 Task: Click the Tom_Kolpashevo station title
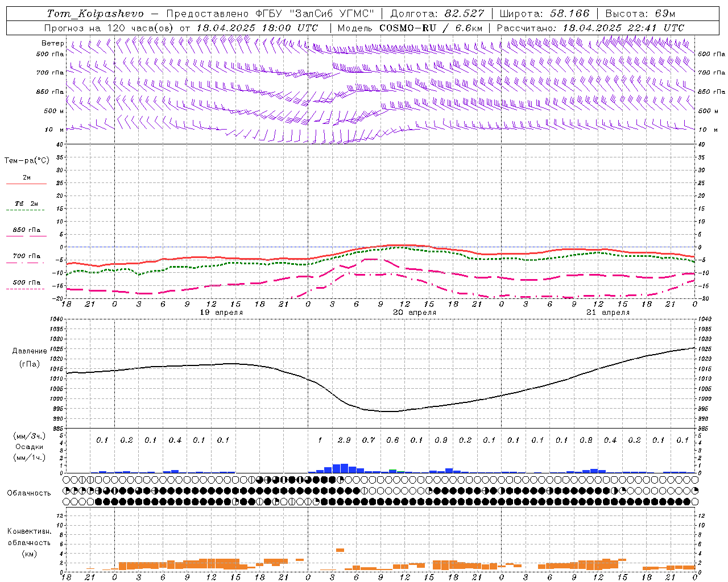pos(95,14)
